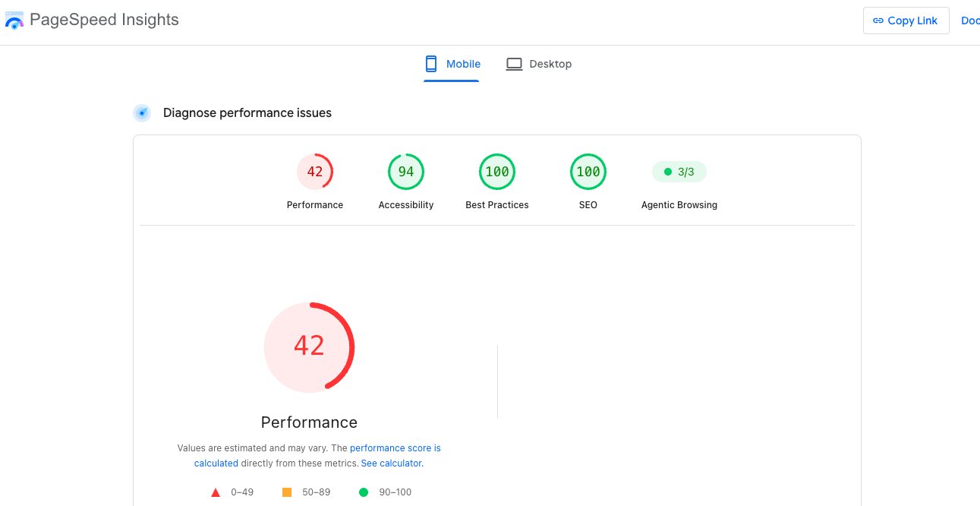Select the Accessibility score gauge 94
Screen dimensions: 980x506
406,172
